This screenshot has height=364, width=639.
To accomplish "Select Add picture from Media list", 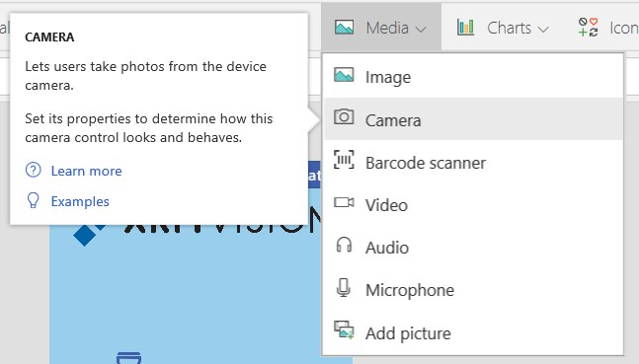I will 473,333.
